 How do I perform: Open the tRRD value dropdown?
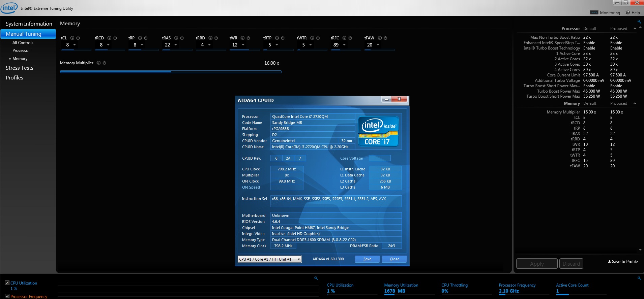coord(209,45)
